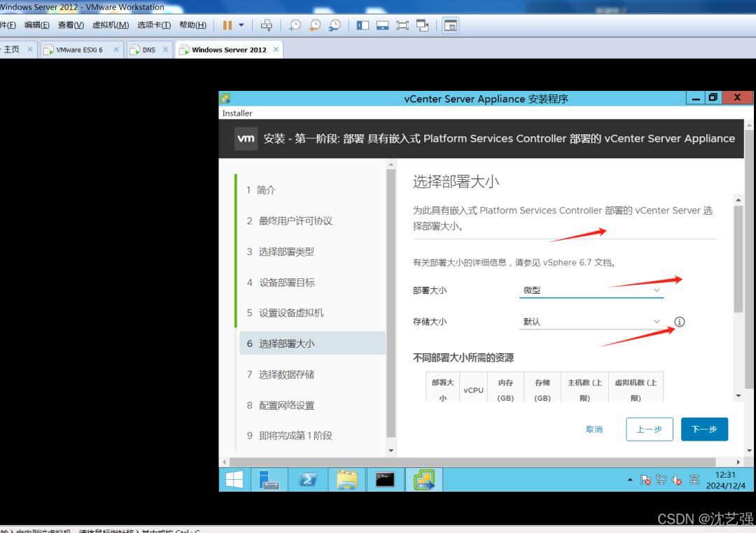Click the 上一步 back button
Viewport: 756px width, 533px height.
[650, 429]
